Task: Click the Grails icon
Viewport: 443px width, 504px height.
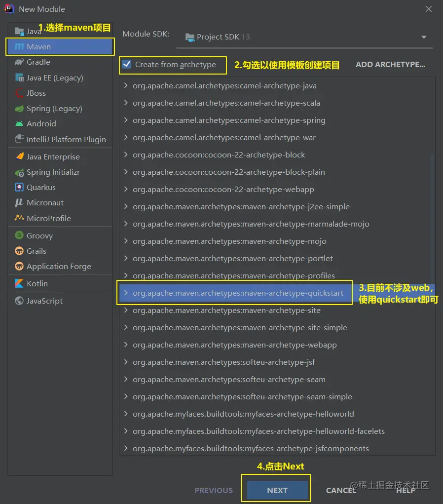Action: click(x=19, y=251)
